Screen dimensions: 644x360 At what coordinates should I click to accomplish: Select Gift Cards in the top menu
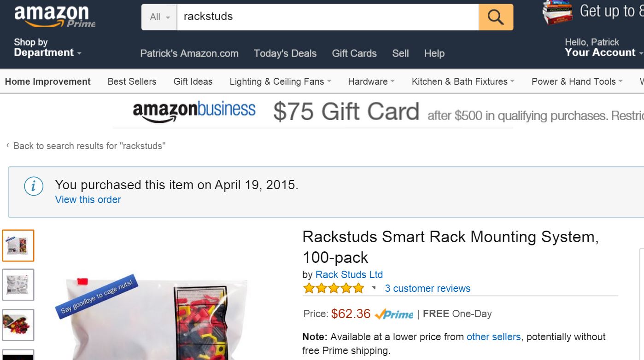pos(354,53)
